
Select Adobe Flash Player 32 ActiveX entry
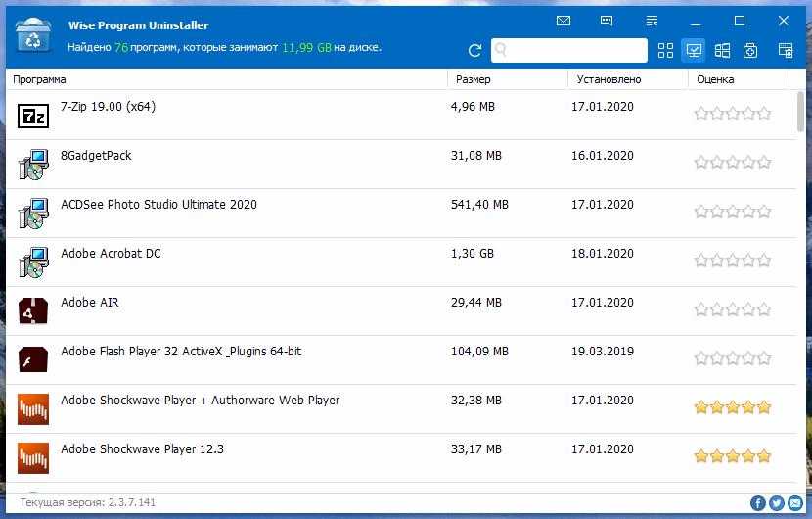pyautogui.click(x=401, y=359)
